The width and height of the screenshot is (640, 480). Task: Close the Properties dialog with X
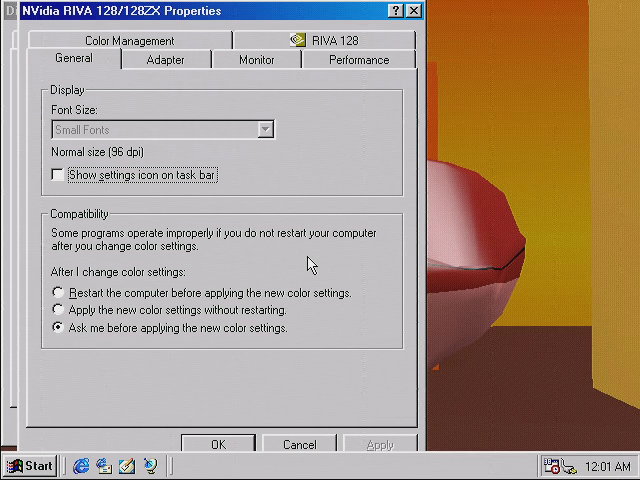click(x=414, y=11)
